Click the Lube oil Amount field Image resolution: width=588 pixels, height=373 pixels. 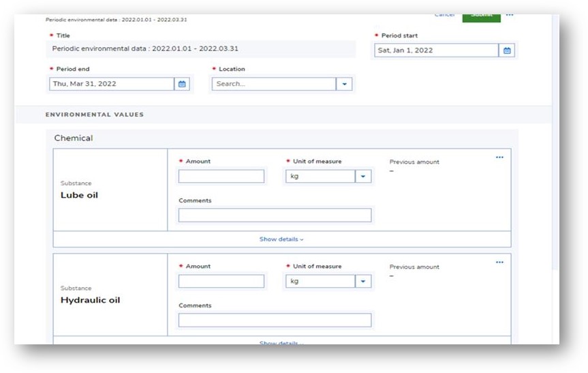pos(221,177)
